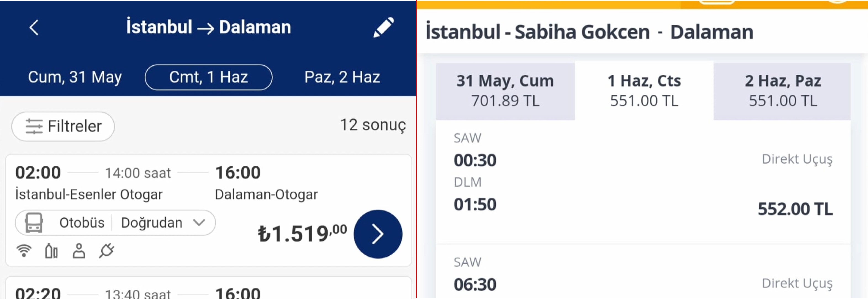The height and width of the screenshot is (299, 868).
Task: Switch to 31 May, Cum 701.89 TL tab
Action: coord(505,91)
